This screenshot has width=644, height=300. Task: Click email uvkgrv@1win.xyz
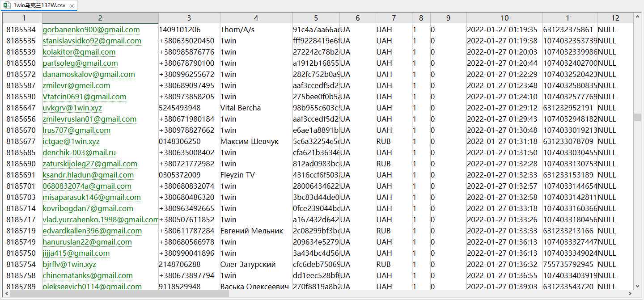[x=72, y=108]
